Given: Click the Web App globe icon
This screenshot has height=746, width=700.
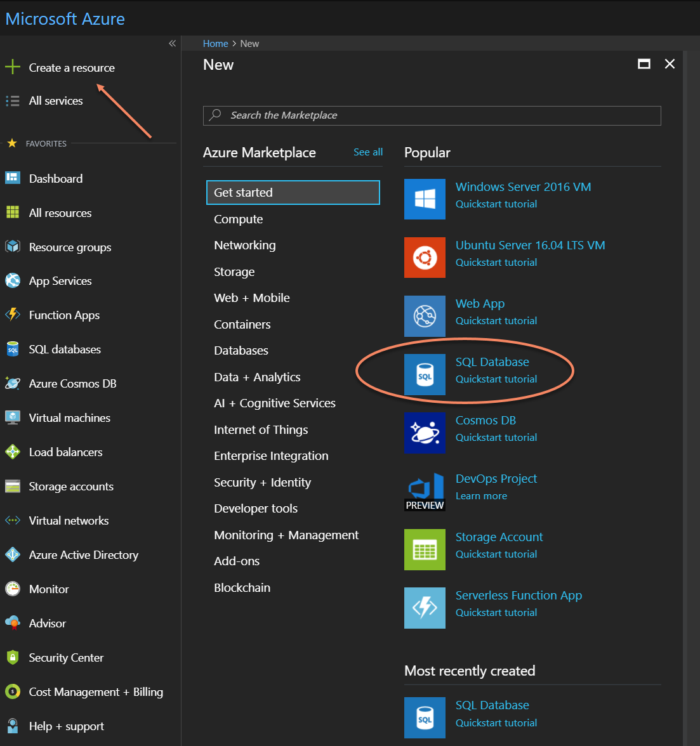Looking at the screenshot, I should click(x=425, y=316).
